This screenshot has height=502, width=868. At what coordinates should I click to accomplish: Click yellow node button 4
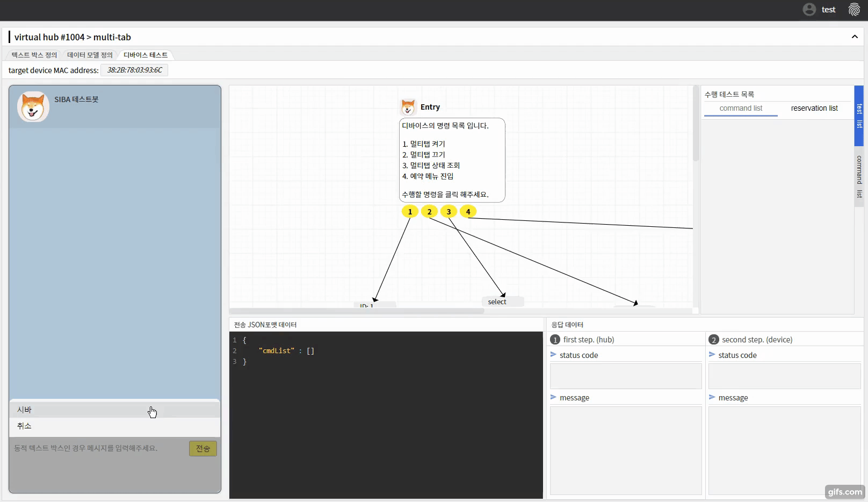468,212
